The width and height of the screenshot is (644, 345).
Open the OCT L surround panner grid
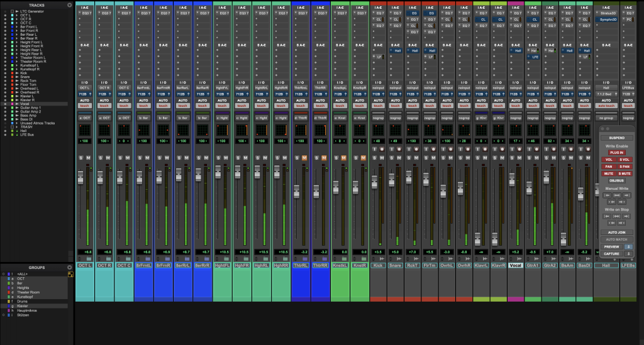tap(84, 131)
